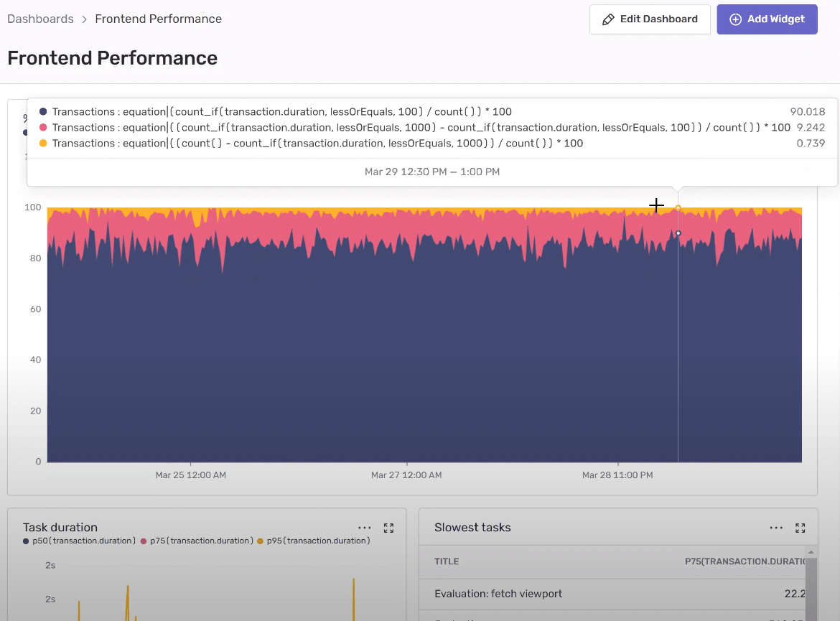This screenshot has height=621, width=840.
Task: Open the Evaluation: fetch viewport task row
Action: (x=498, y=594)
